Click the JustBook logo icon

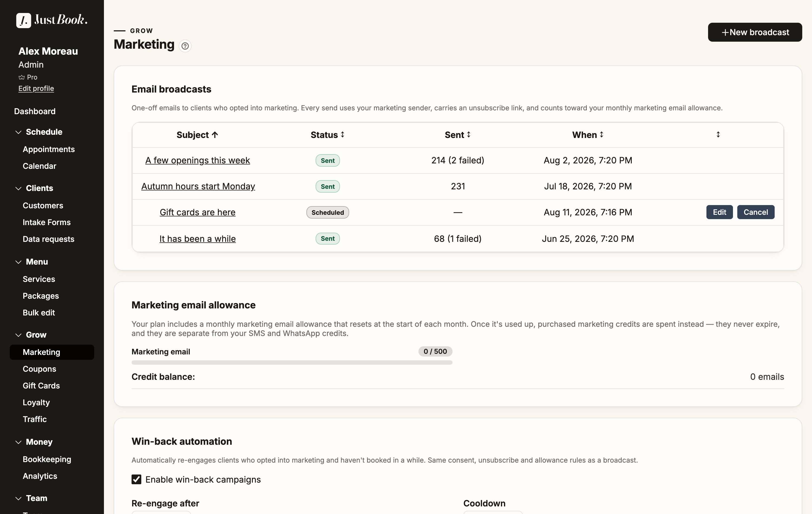point(24,20)
